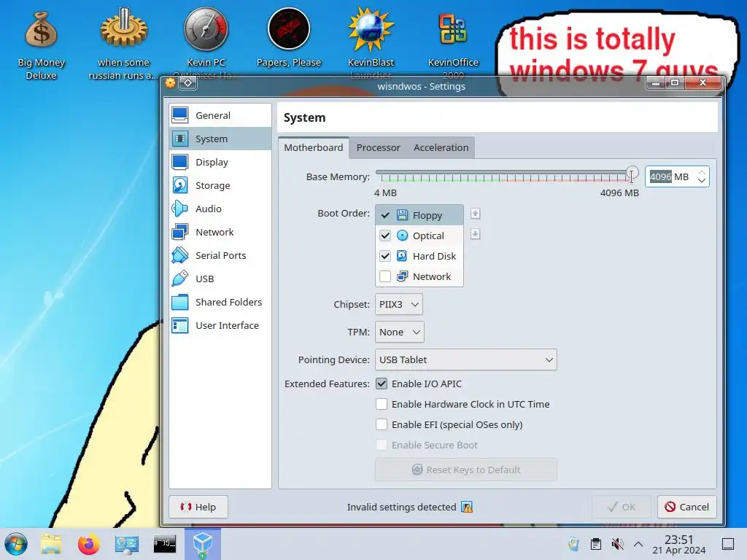Screen dimensions: 747x560
Task: Uncheck Floppy in boot order
Action: 385,215
